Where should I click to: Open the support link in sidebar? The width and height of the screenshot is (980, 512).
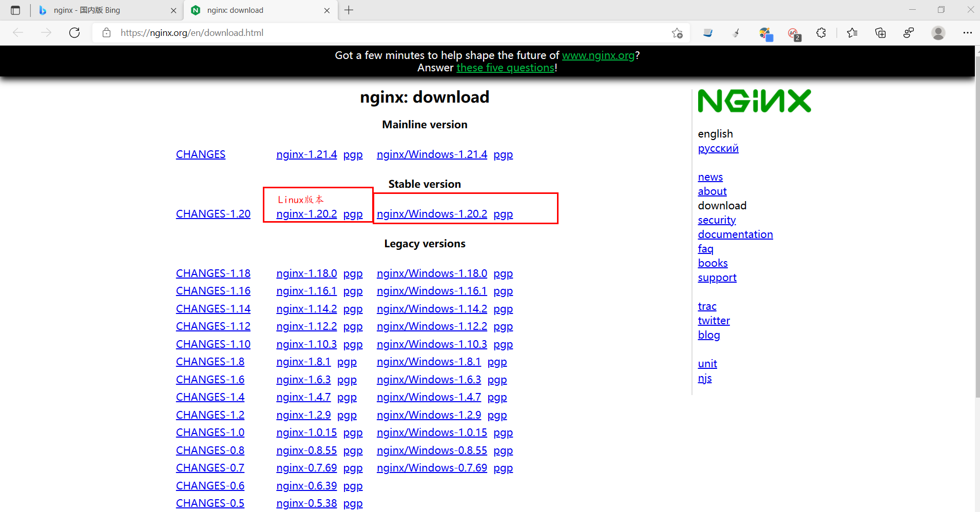click(x=717, y=278)
